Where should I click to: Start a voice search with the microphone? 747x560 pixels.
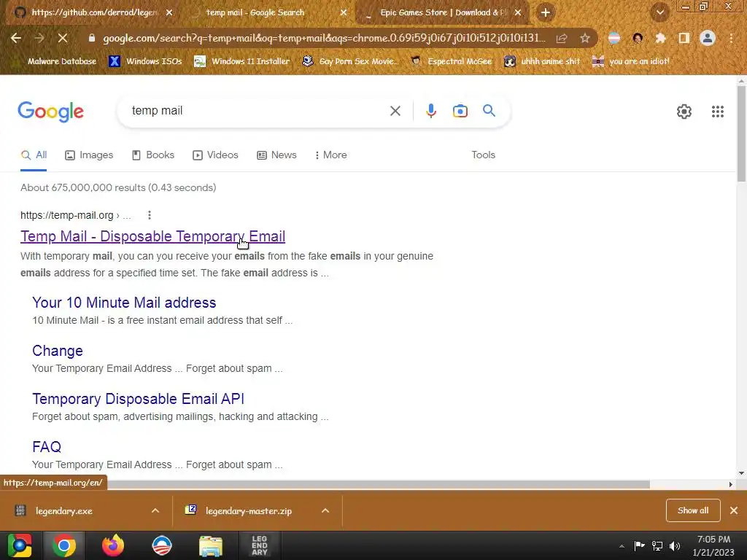tap(430, 111)
